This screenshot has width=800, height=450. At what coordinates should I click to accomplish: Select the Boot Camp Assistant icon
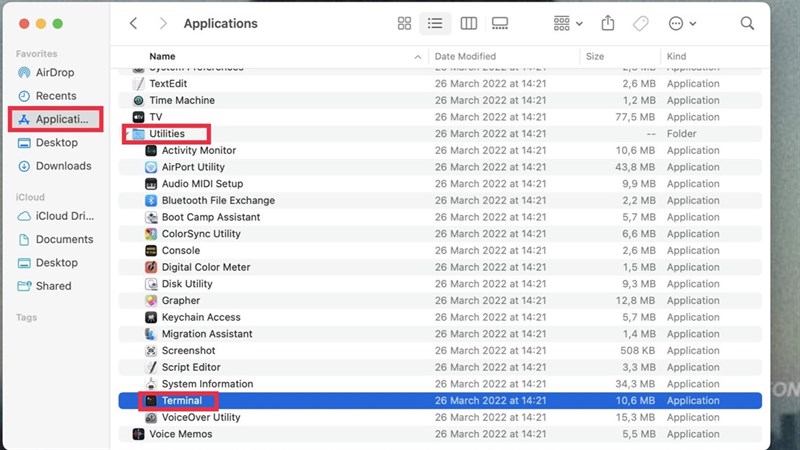coord(151,217)
